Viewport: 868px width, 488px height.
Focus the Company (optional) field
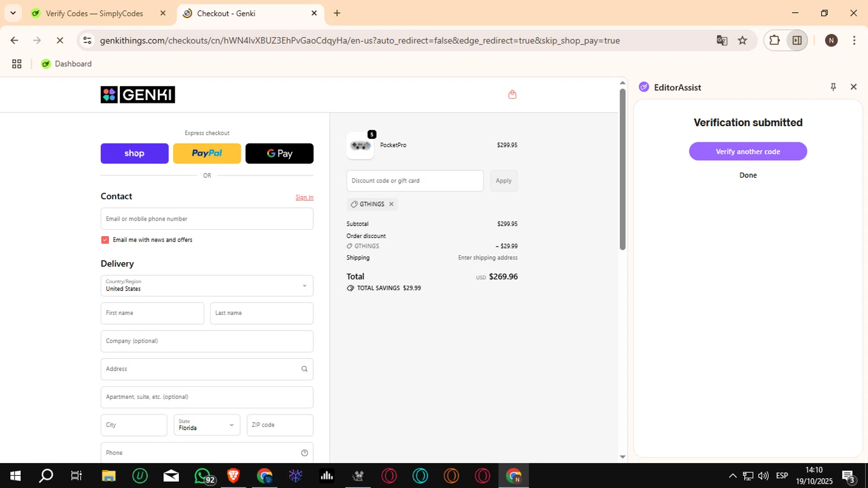[207, 341]
